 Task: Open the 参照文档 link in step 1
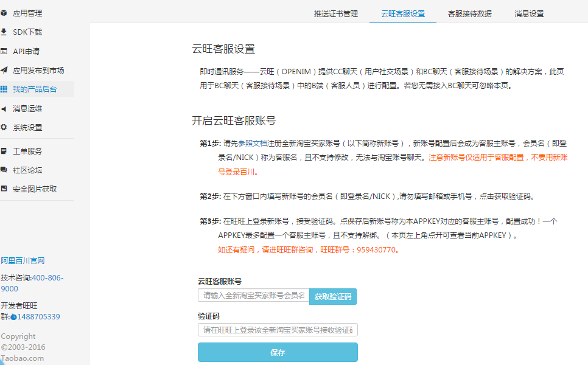click(253, 143)
